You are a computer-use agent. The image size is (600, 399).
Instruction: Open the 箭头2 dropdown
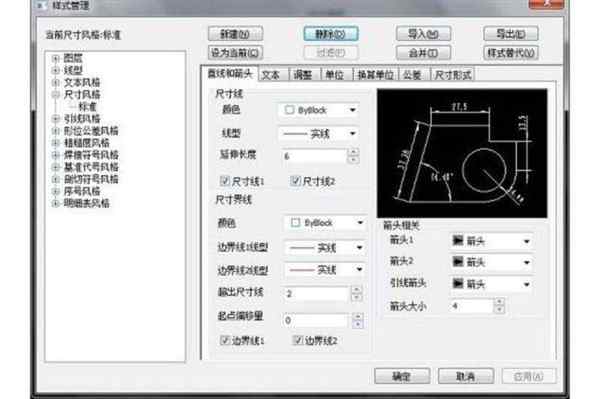[491, 262]
